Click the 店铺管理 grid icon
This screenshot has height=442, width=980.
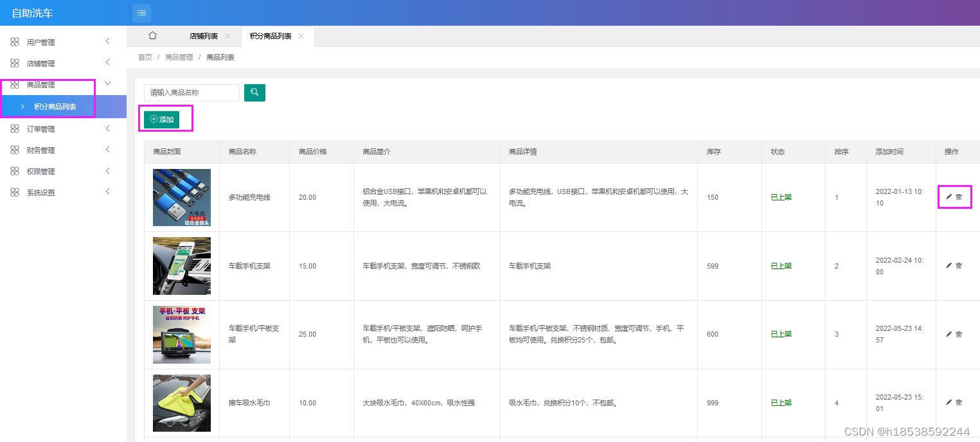point(15,63)
